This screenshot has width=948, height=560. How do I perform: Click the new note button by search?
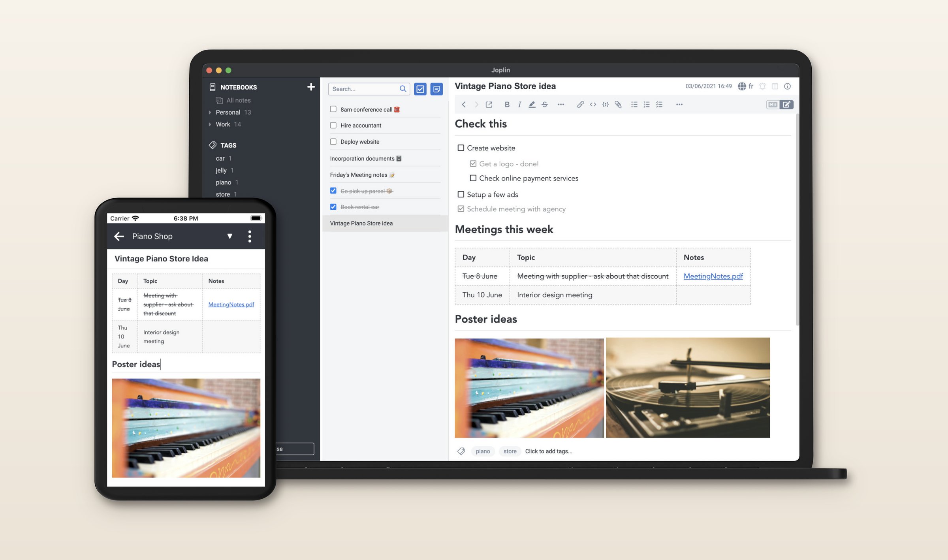pyautogui.click(x=436, y=89)
